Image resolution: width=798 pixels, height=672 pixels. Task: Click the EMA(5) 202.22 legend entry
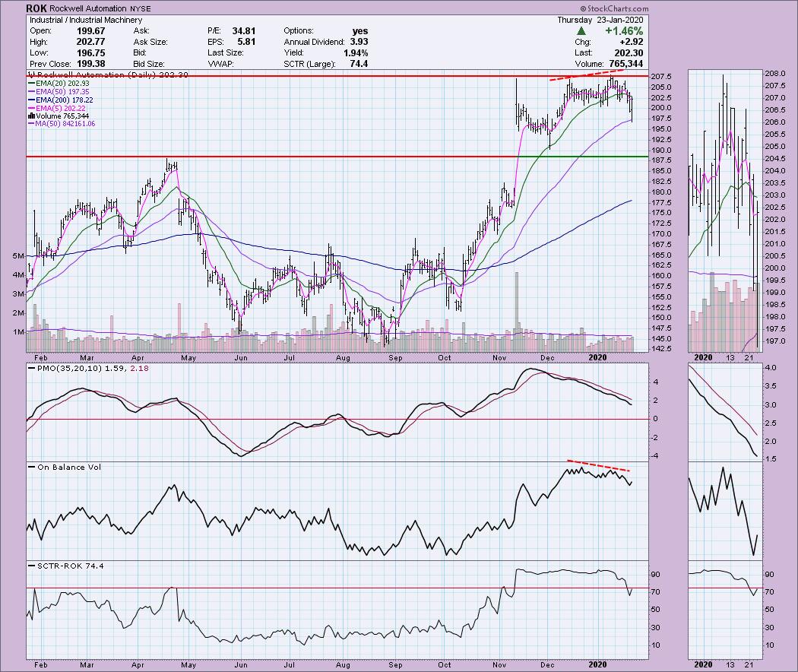click(x=56, y=109)
